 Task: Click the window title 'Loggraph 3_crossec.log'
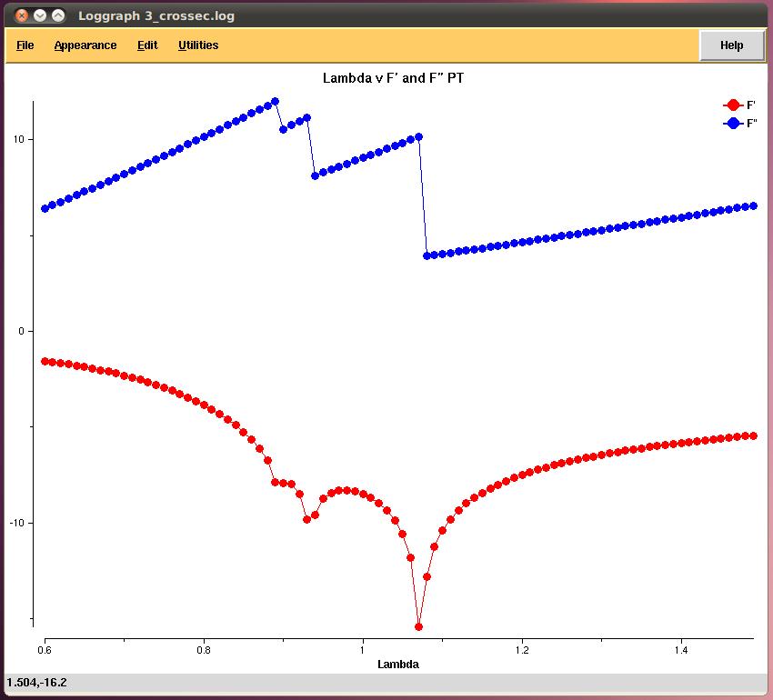pos(156,15)
